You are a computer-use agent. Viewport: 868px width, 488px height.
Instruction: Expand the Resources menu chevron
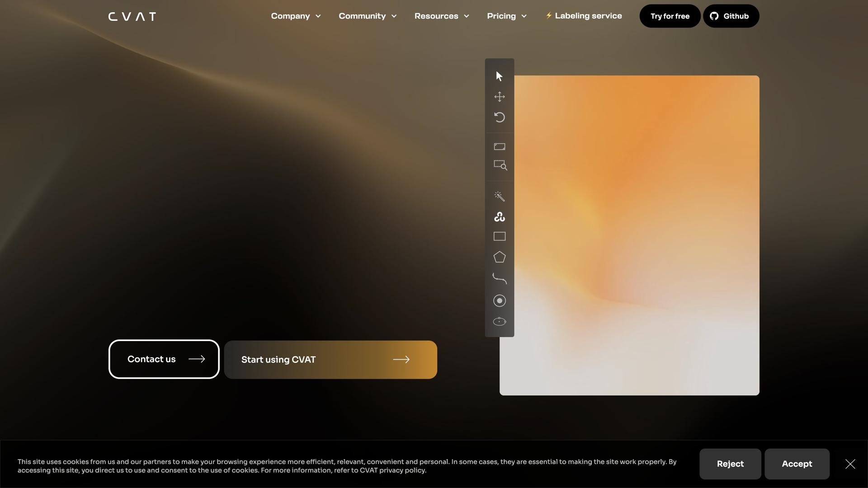[467, 16]
